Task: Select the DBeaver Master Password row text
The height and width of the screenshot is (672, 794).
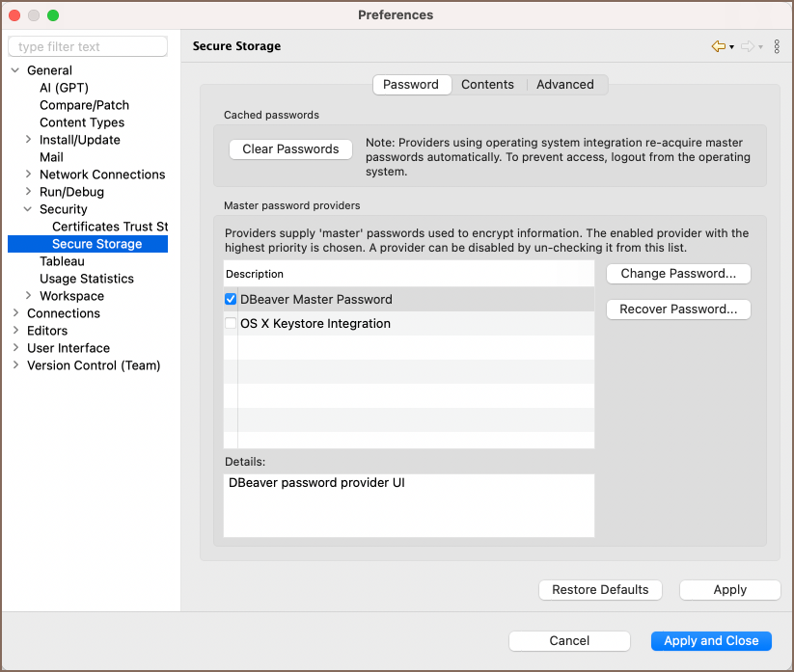Action: point(316,299)
